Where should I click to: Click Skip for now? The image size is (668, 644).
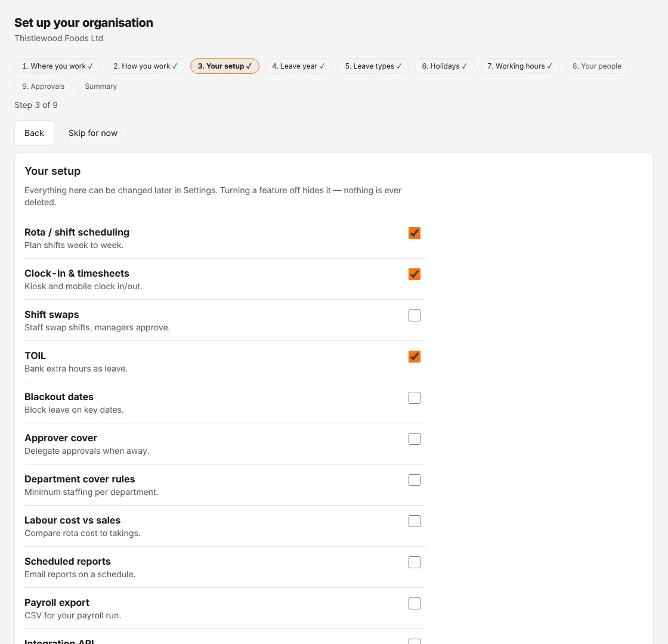[x=93, y=133]
